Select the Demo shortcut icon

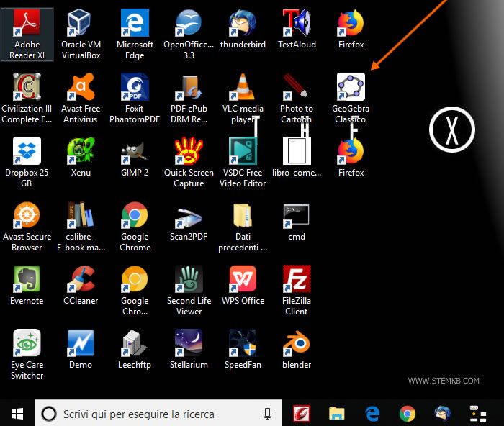pos(81,349)
